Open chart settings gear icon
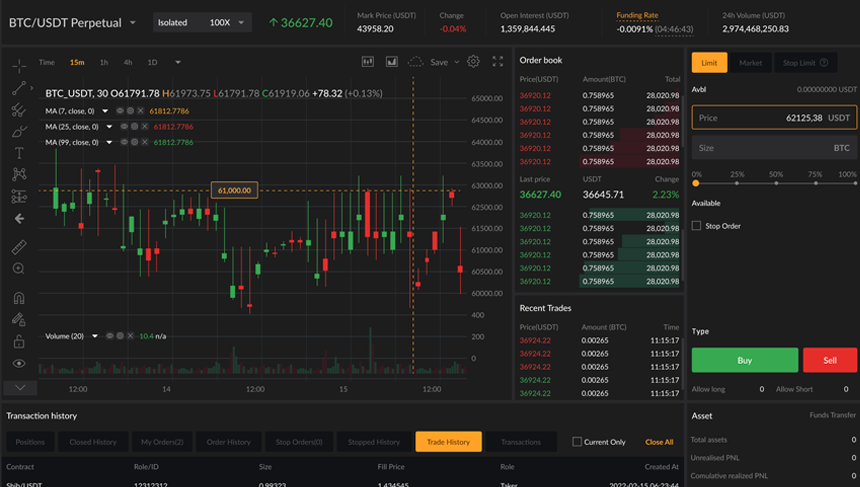Viewport: 860px width, 487px height. pos(473,62)
